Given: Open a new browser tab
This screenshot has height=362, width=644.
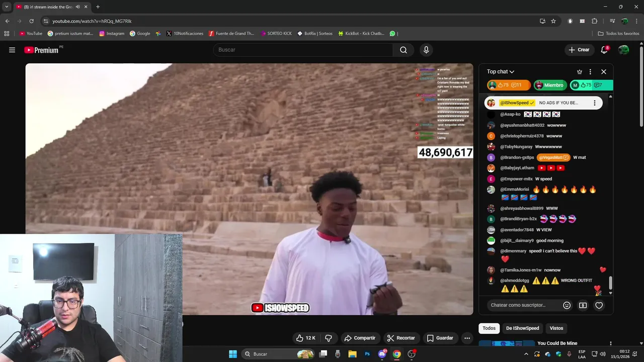Looking at the screenshot, I should pyautogui.click(x=98, y=7).
